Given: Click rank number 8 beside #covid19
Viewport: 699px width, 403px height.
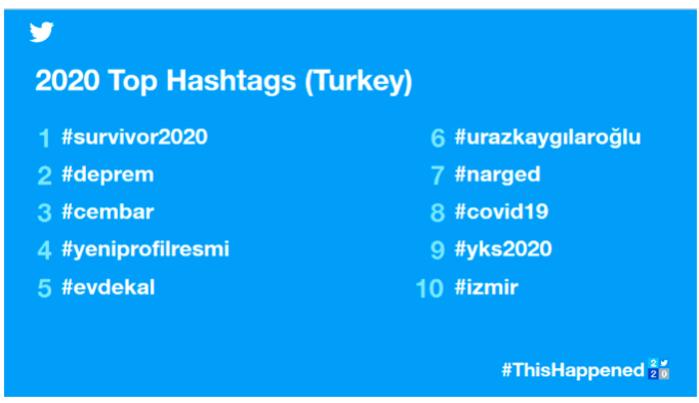Looking at the screenshot, I should pyautogui.click(x=438, y=213).
